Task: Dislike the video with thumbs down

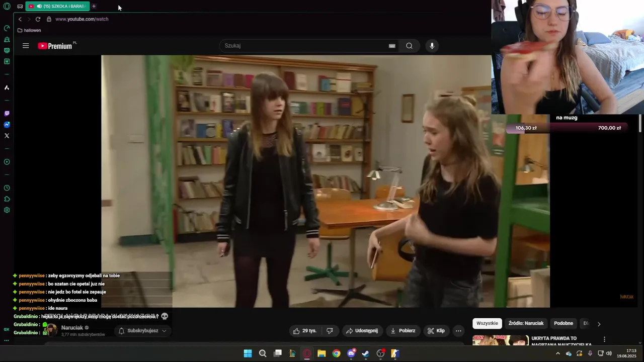Action: click(x=330, y=331)
